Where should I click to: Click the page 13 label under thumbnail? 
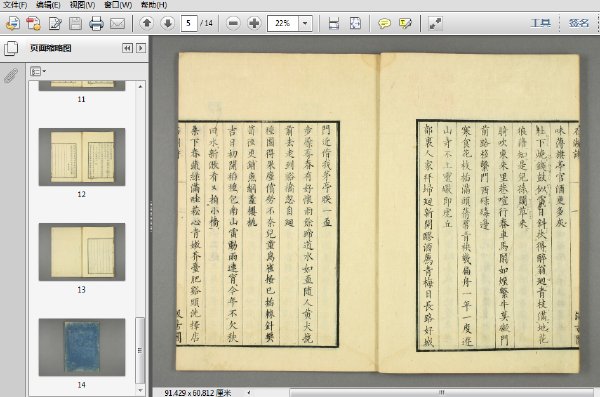[x=82, y=289]
